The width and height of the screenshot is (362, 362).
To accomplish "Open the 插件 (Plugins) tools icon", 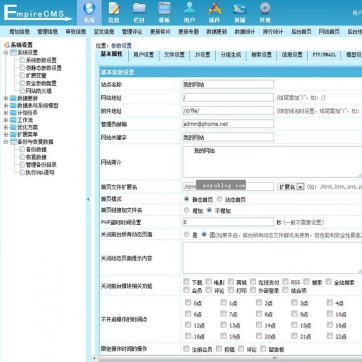I will pos(215,8).
